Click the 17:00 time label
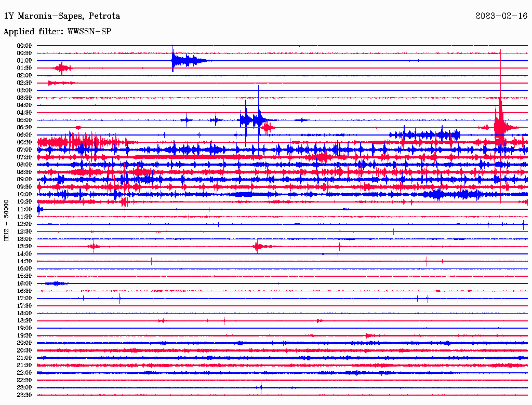The width and height of the screenshot is (532, 405). point(24,299)
